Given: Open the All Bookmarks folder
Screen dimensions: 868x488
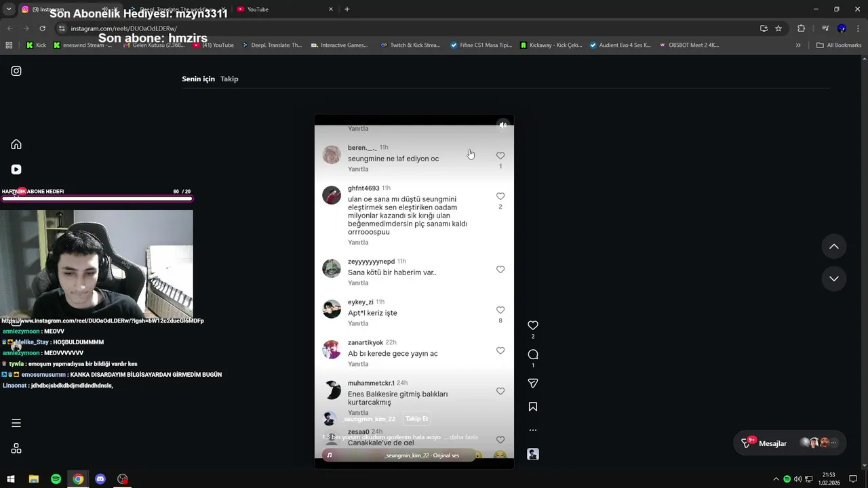Looking at the screenshot, I should 839,45.
